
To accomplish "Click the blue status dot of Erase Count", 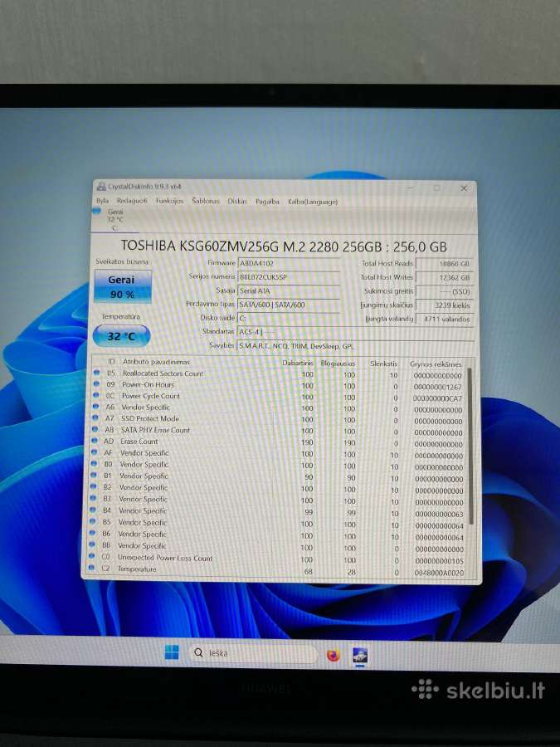I will pyautogui.click(x=95, y=442).
